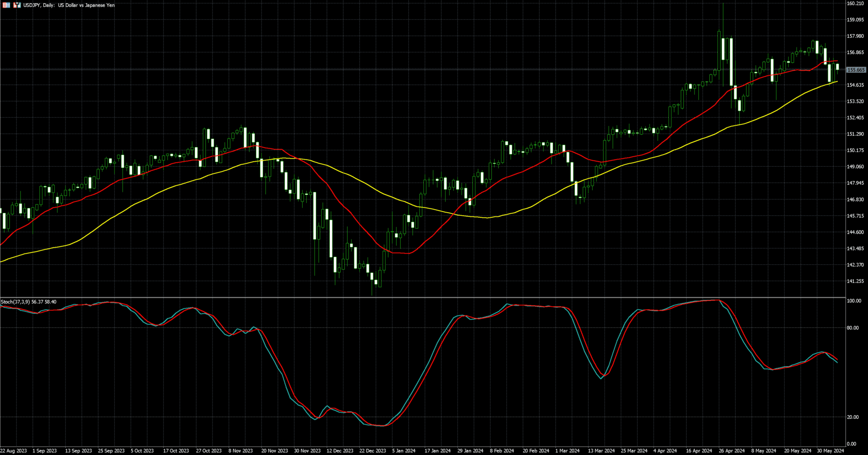
Task: Click the latest candlestick on the chart
Action: pos(837,67)
